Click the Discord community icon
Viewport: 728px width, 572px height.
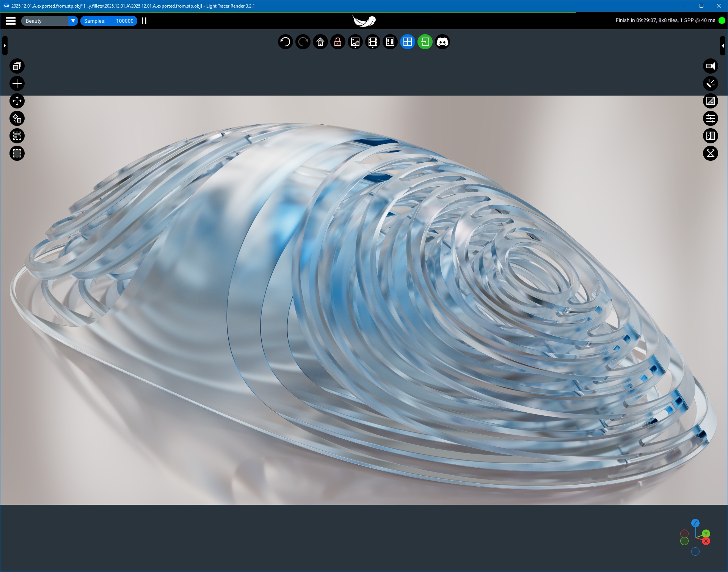[442, 42]
